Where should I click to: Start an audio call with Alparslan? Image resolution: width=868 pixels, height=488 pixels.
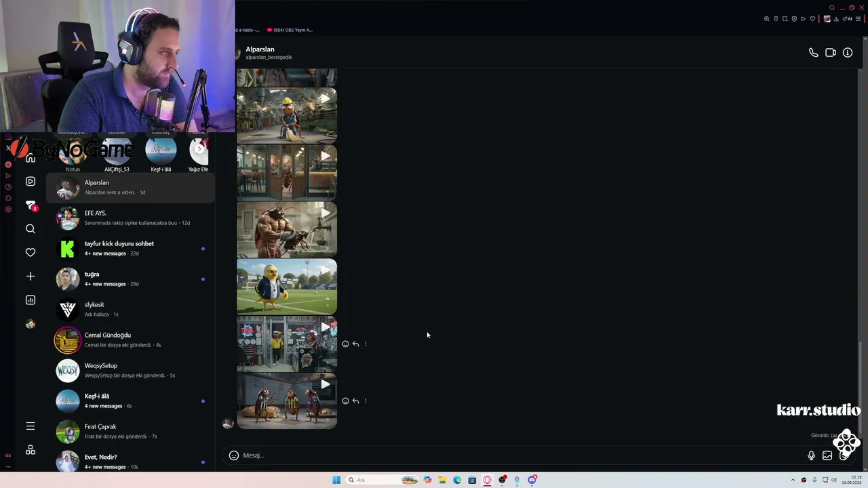click(x=813, y=53)
